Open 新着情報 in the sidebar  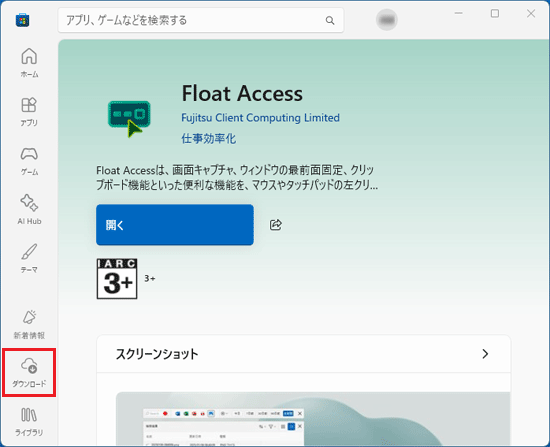tap(29, 324)
